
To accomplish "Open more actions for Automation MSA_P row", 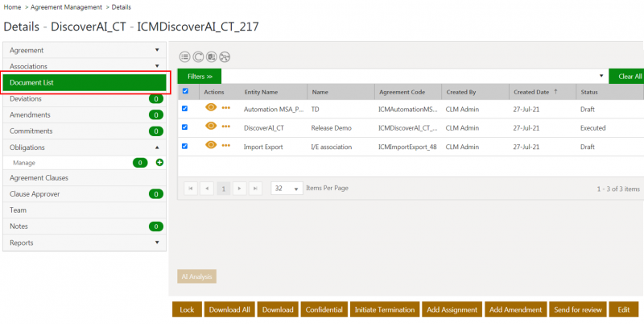I will pos(226,108).
